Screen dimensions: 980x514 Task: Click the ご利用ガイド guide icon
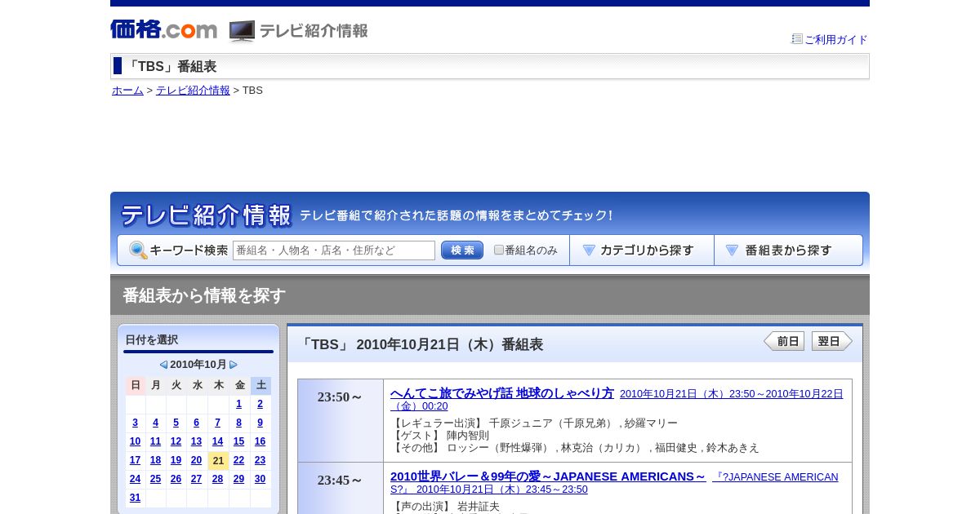(797, 38)
